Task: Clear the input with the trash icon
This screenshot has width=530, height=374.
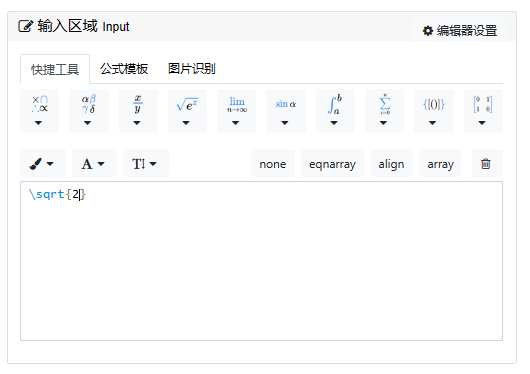Action: coord(487,163)
